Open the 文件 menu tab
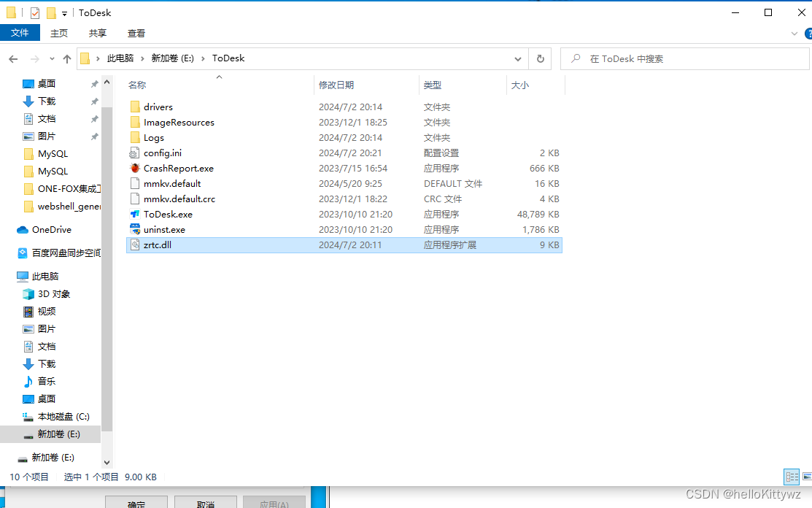 (x=20, y=33)
